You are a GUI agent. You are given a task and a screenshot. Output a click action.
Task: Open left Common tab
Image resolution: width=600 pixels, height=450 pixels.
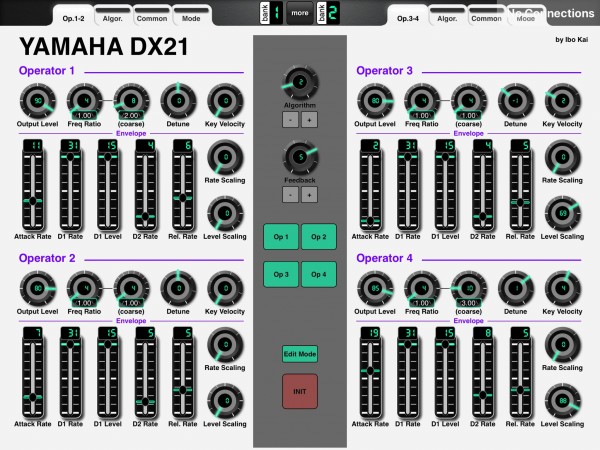[x=152, y=16]
